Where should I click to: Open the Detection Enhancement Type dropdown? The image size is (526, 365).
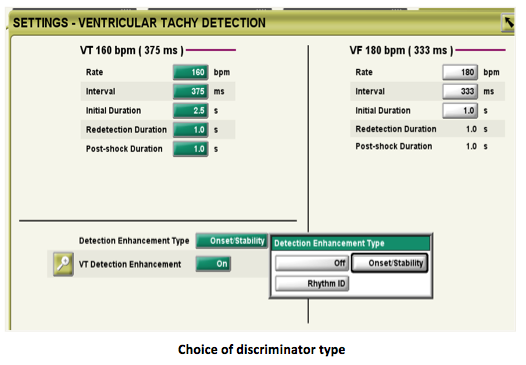pyautogui.click(x=232, y=241)
